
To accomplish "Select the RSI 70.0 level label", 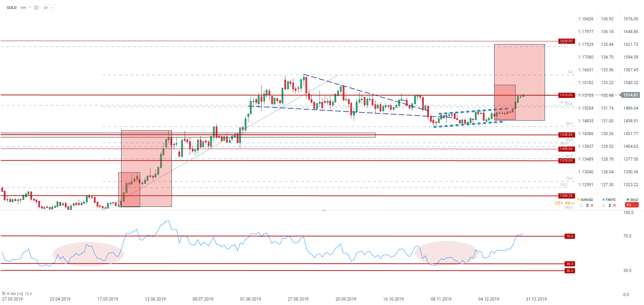I will tap(569, 236).
